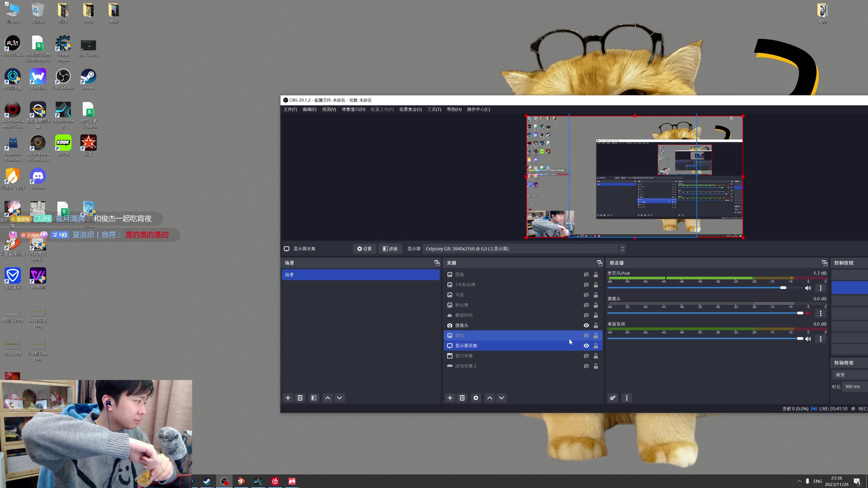Launch Steam from the Windows taskbar

coord(207,481)
